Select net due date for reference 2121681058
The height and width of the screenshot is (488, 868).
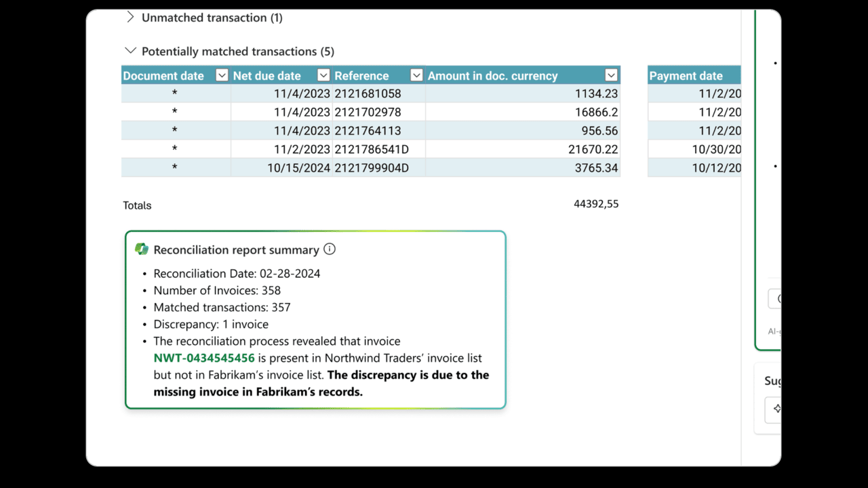(x=281, y=94)
